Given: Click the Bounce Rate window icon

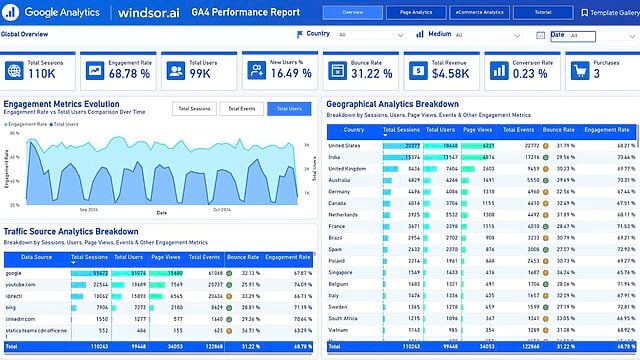Looking at the screenshot, I should (x=338, y=71).
